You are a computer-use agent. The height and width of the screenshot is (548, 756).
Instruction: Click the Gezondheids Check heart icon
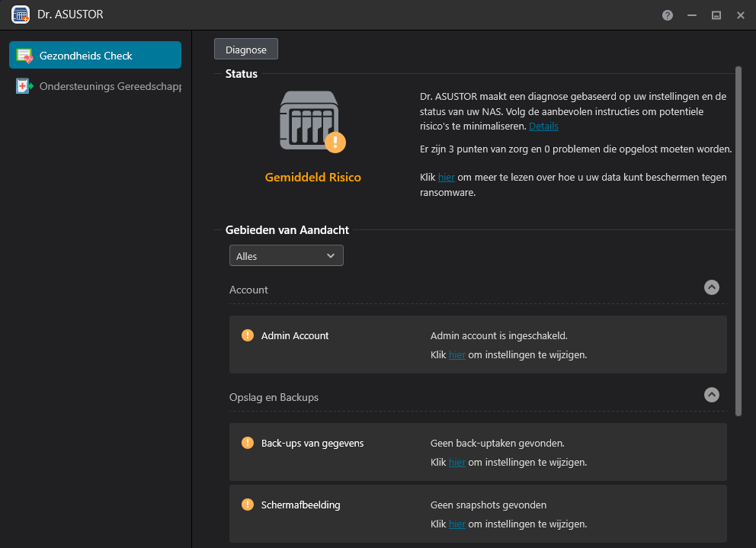pos(24,56)
